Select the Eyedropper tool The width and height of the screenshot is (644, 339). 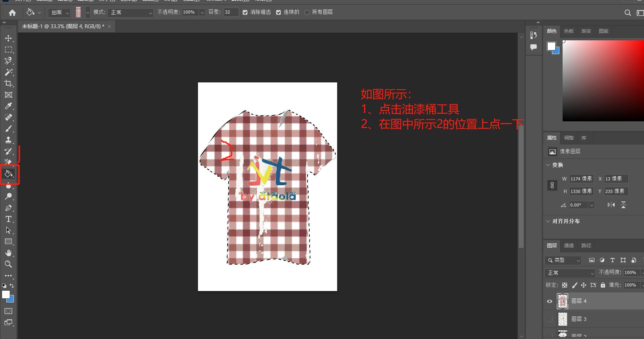[8, 106]
